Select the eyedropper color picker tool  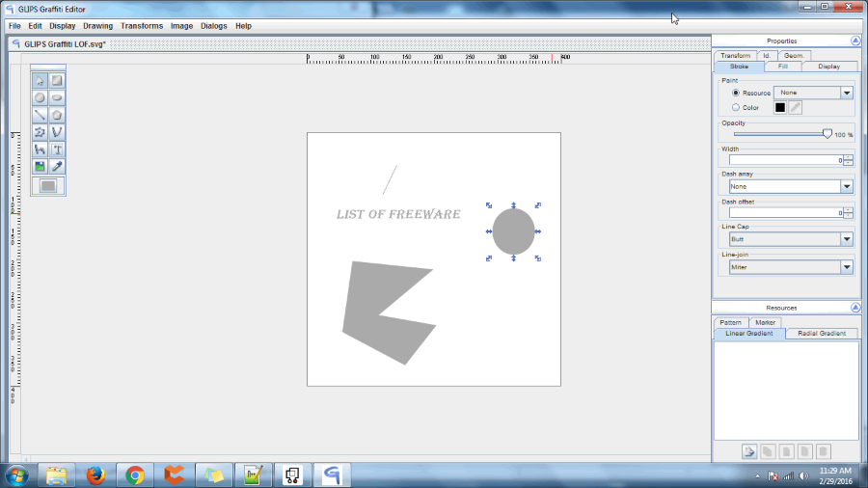pos(57,167)
